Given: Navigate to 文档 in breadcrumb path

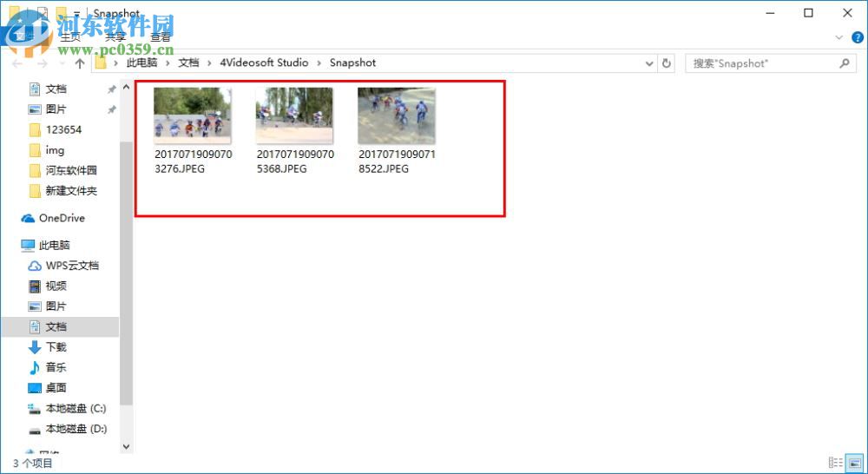Looking at the screenshot, I should [188, 63].
